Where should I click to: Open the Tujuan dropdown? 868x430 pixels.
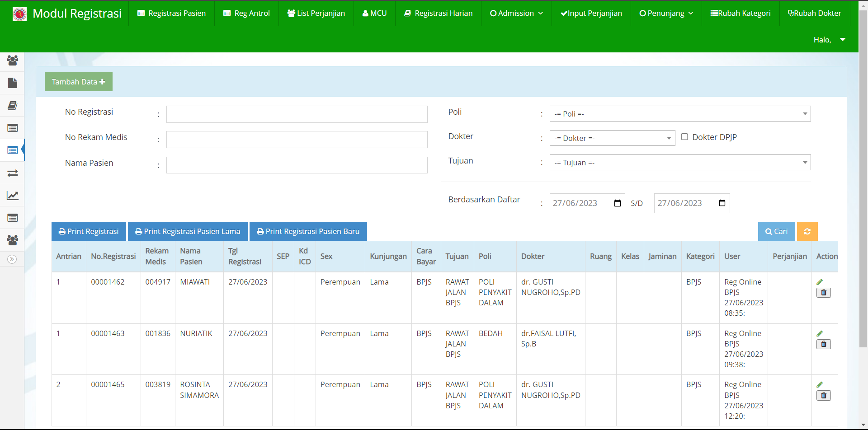tap(680, 163)
